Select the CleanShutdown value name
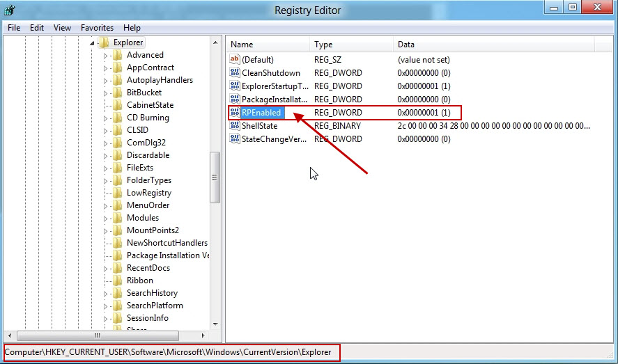Viewport: 618px width, 364px height. (271, 73)
